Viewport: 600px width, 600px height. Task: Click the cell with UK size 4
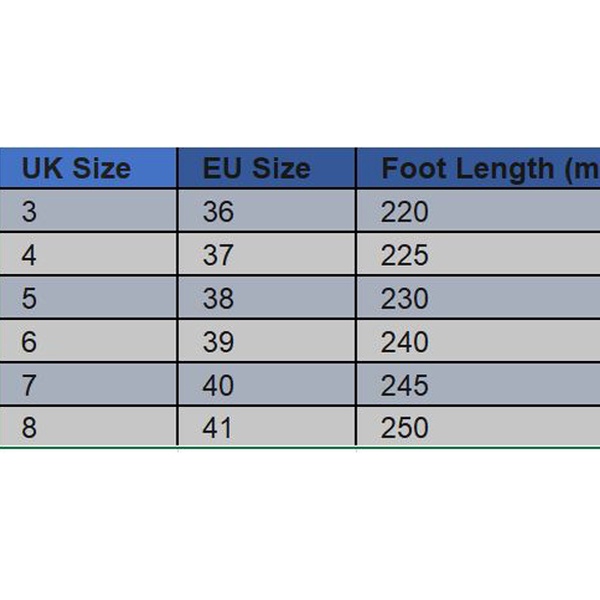88,256
